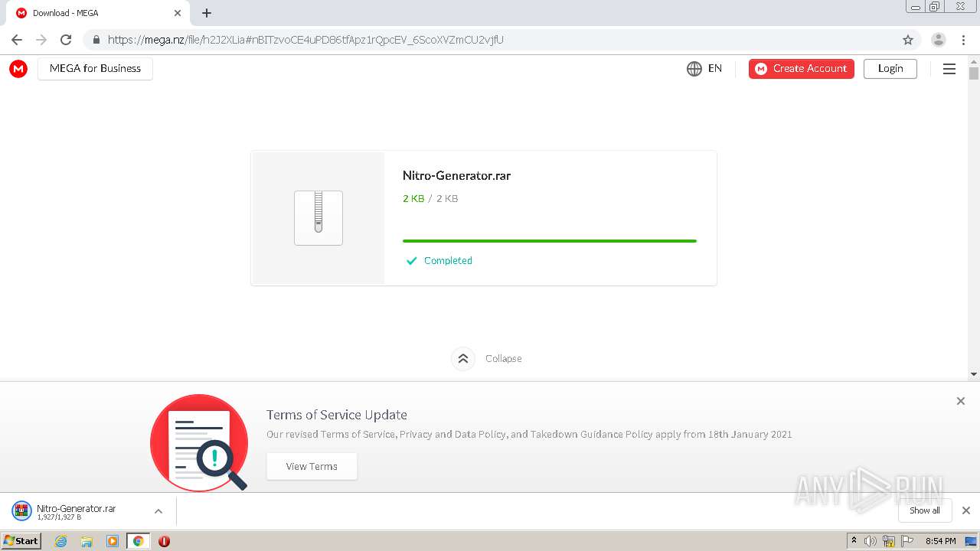The height and width of the screenshot is (551, 980).
Task: Click the Chrome taskbar icon
Action: pos(138,541)
